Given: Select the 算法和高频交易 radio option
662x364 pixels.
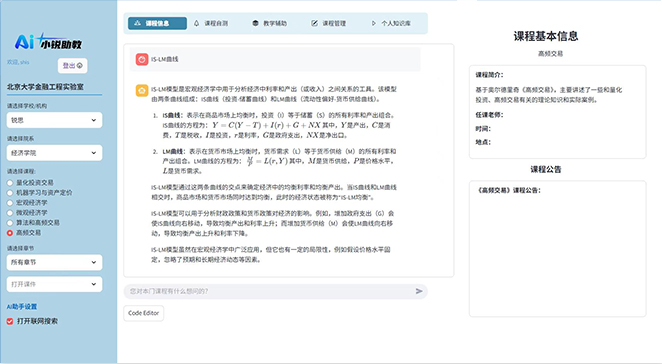Looking at the screenshot, I should 10,223.
